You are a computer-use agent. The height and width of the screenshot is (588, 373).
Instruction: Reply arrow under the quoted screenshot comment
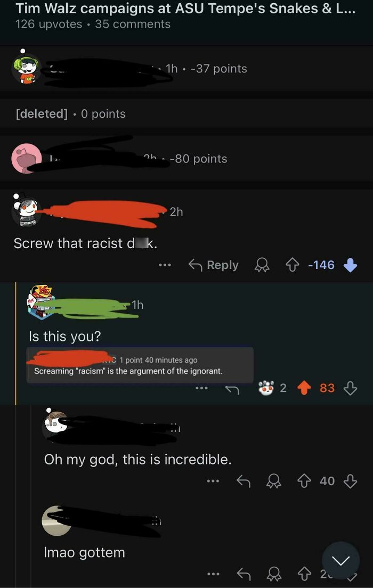tap(232, 390)
